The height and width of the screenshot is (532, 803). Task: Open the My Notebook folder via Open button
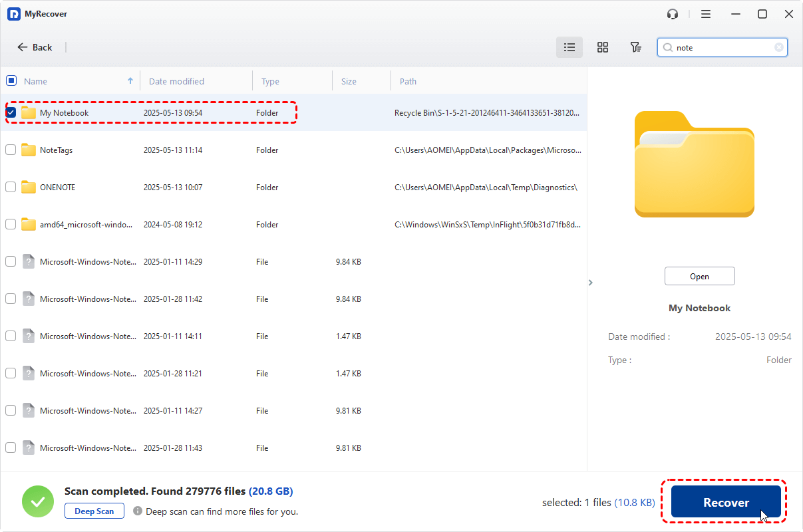[699, 276]
